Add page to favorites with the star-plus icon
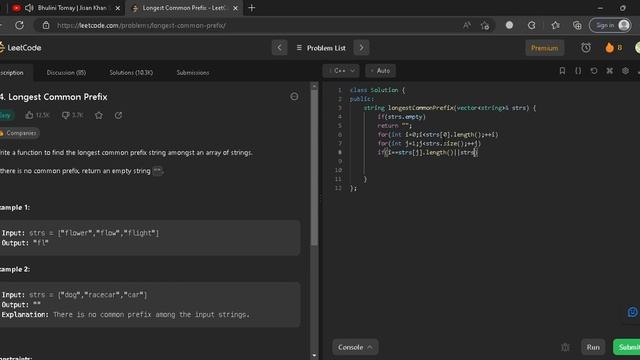Image resolution: width=640 pixels, height=360 pixels. coord(485,25)
